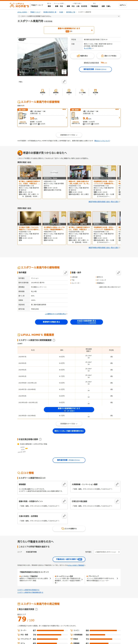Click edit pencil beside 外観 caption

[x=64, y=81]
